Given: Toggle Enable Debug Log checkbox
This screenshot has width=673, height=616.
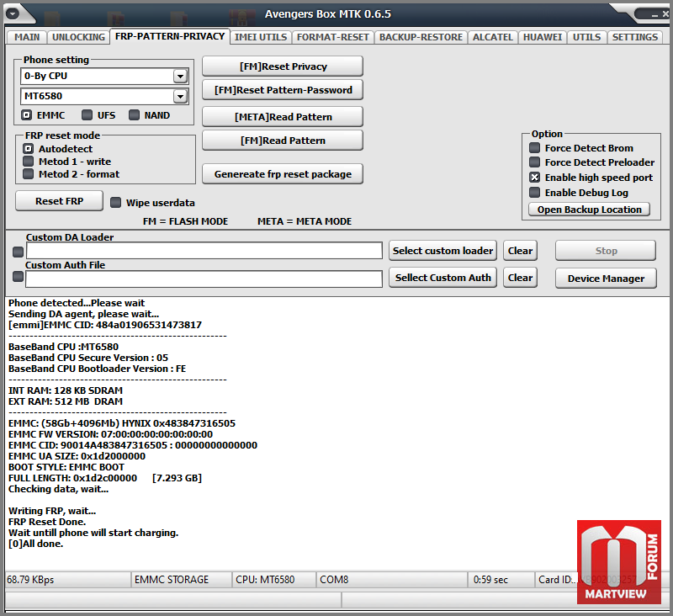Looking at the screenshot, I should pyautogui.click(x=534, y=193).
